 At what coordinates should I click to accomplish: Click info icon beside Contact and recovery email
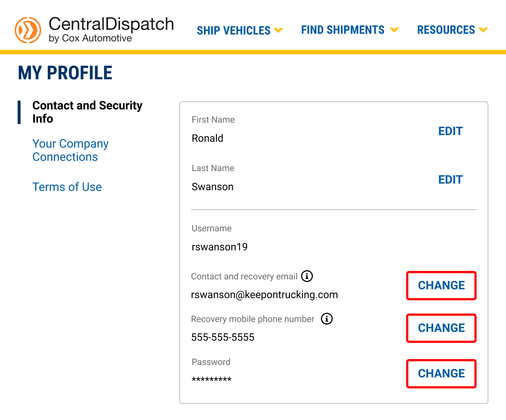click(x=307, y=276)
